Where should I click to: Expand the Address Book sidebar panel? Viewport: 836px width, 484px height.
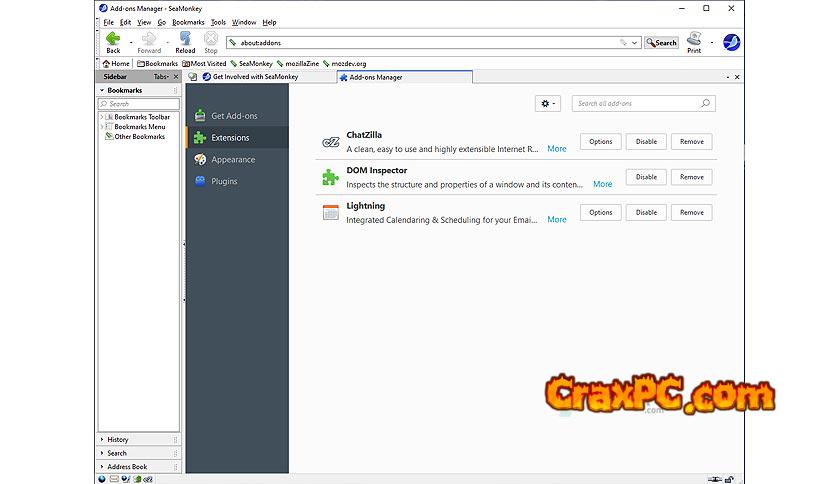point(139,466)
